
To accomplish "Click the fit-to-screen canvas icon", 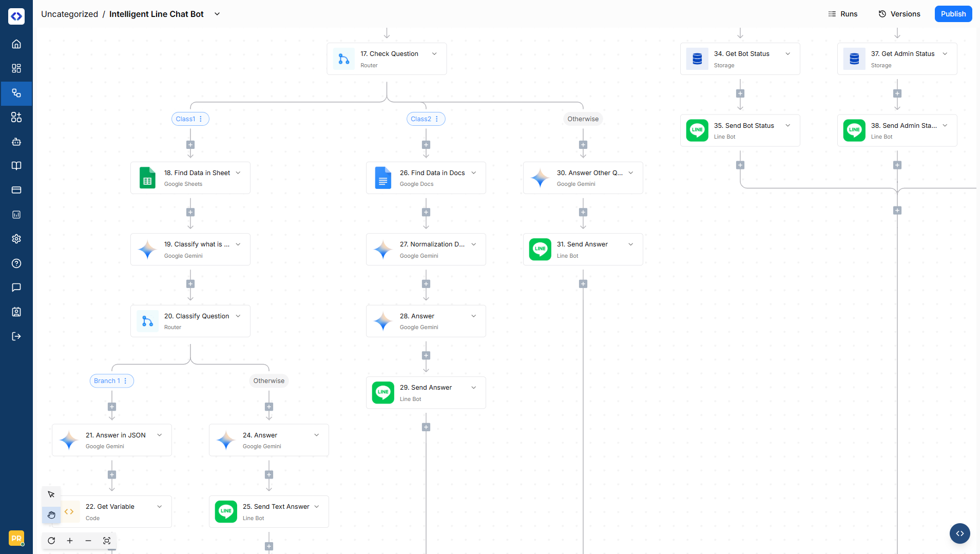I will pyautogui.click(x=107, y=541).
